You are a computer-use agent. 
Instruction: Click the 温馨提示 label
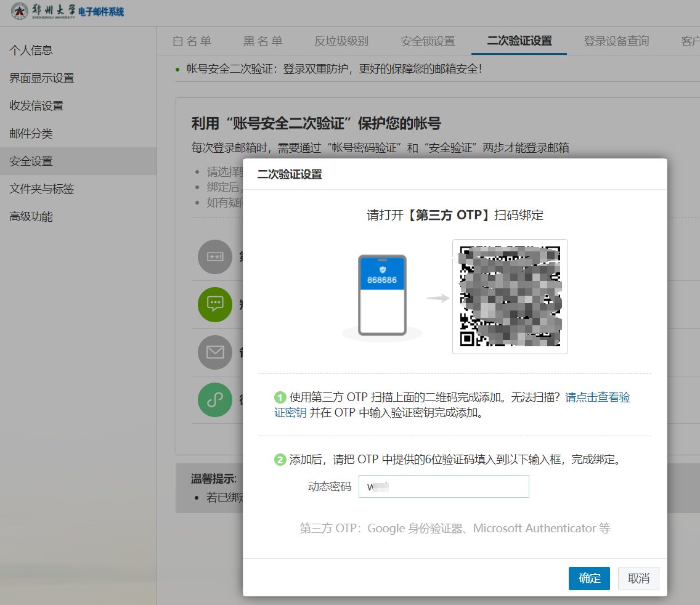(213, 479)
